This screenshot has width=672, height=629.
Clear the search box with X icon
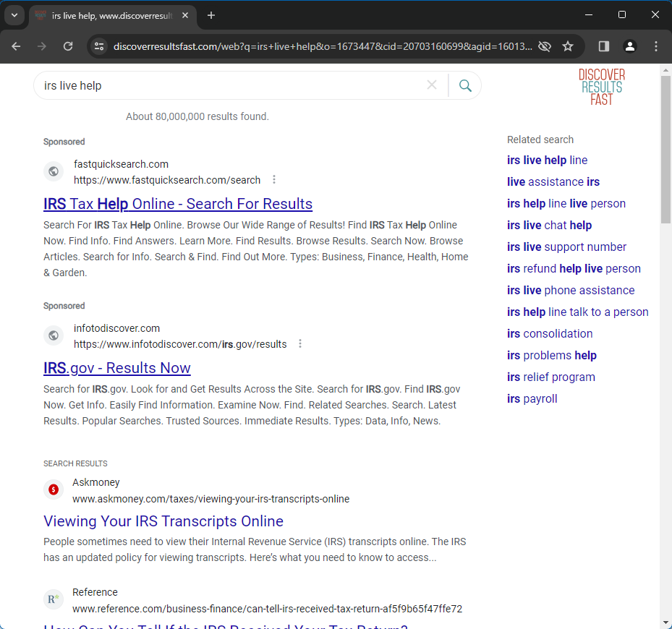pyautogui.click(x=432, y=85)
